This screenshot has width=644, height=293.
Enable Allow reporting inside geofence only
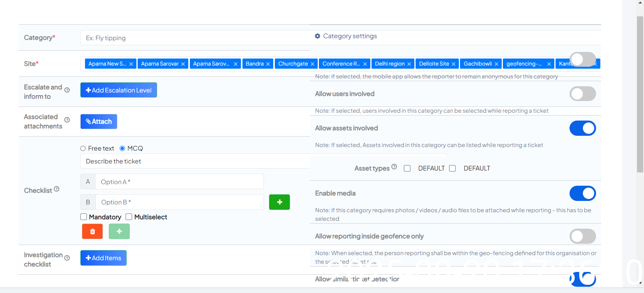click(582, 236)
